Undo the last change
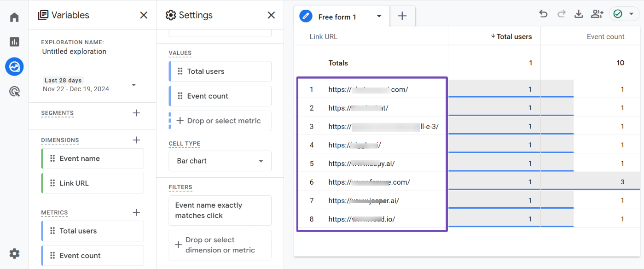 pyautogui.click(x=543, y=14)
